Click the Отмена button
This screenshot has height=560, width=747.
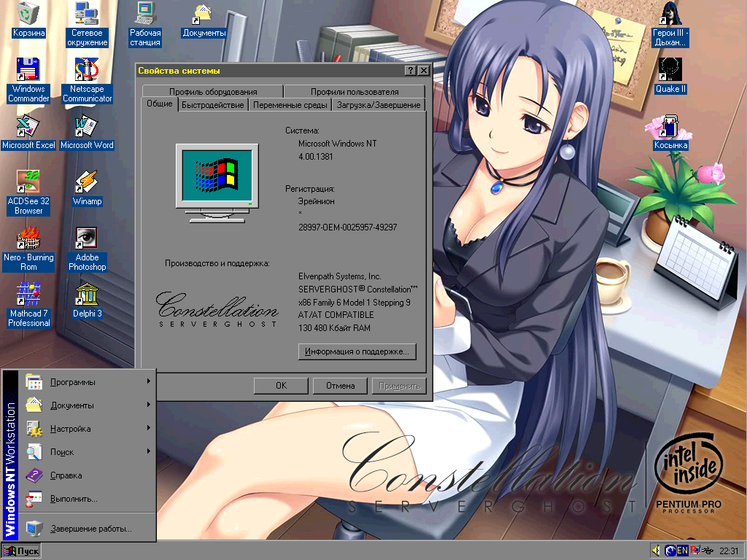(340, 386)
